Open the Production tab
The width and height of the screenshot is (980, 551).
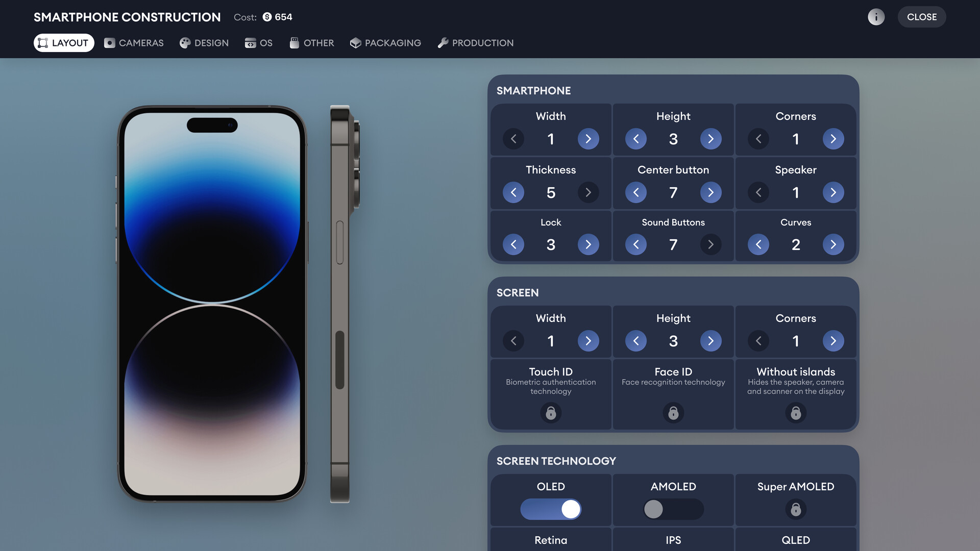[475, 43]
